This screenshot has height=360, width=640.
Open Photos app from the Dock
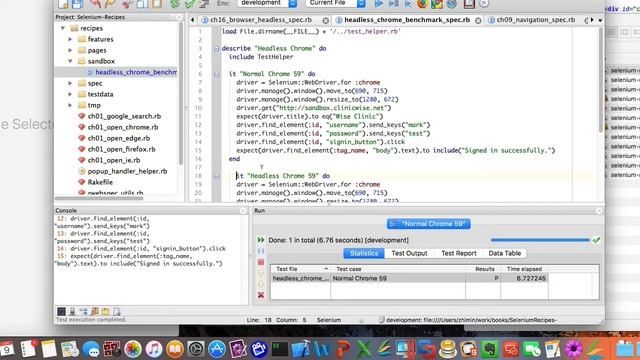(133, 349)
